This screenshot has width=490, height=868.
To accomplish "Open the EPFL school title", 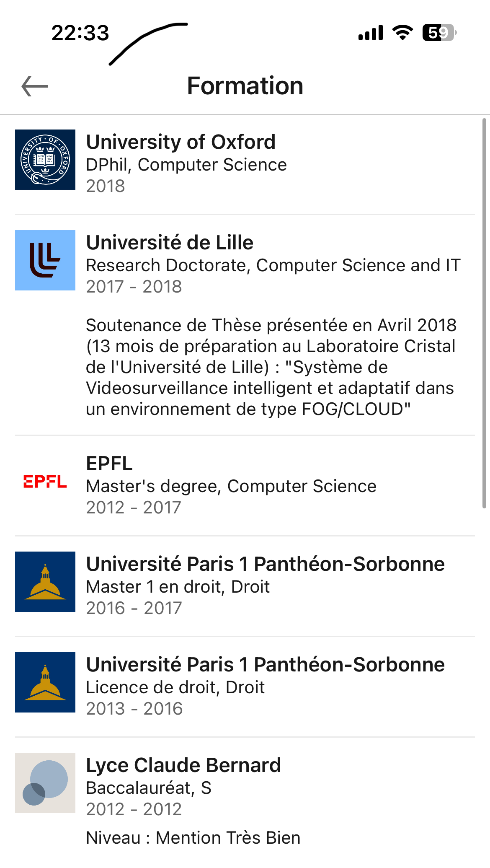I will (x=109, y=464).
